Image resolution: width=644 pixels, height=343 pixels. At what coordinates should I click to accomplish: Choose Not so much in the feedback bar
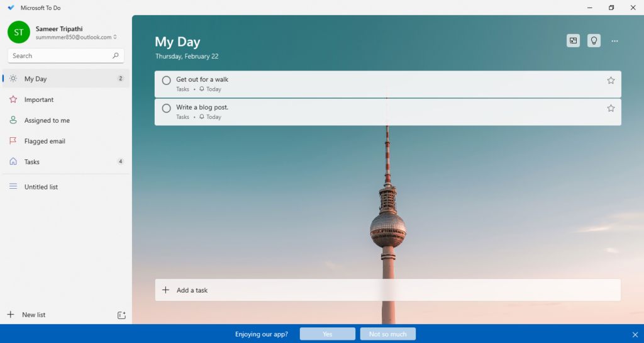click(387, 334)
